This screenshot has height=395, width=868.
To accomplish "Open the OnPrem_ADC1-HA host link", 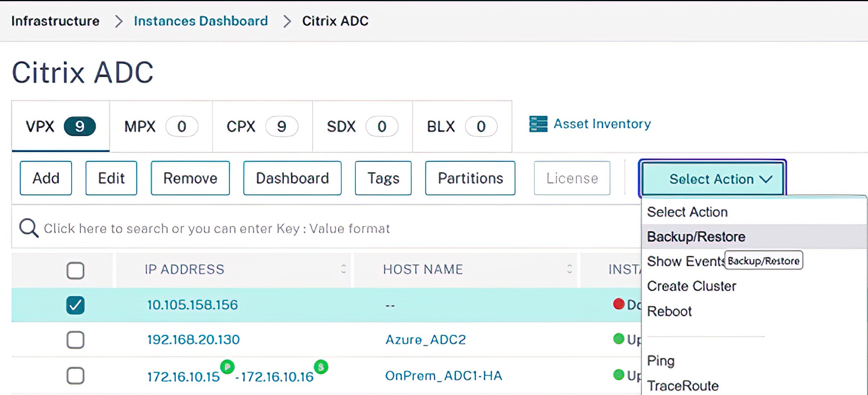I will [x=443, y=376].
